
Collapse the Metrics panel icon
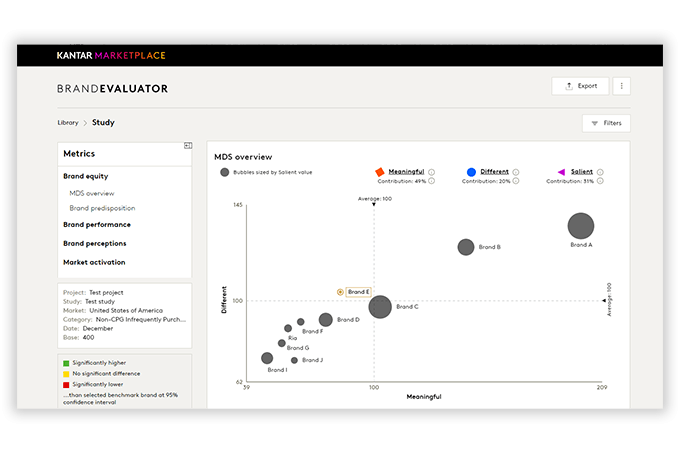click(188, 146)
